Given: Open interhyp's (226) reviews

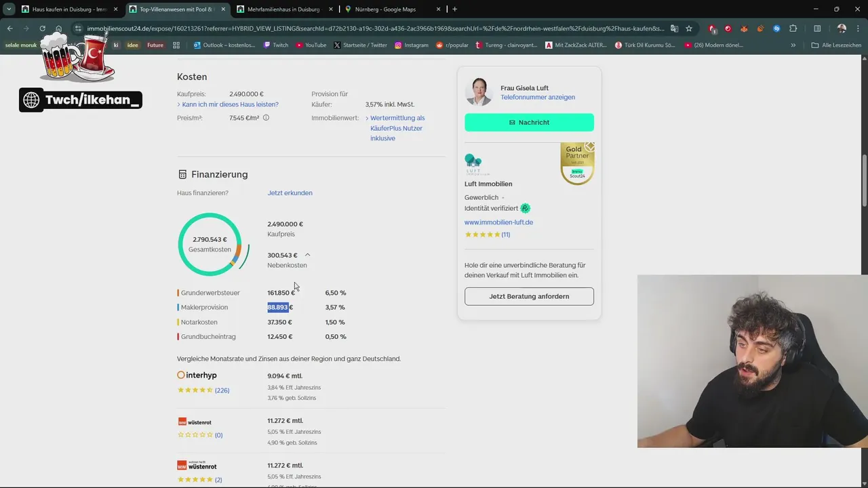Looking at the screenshot, I should click(x=222, y=390).
